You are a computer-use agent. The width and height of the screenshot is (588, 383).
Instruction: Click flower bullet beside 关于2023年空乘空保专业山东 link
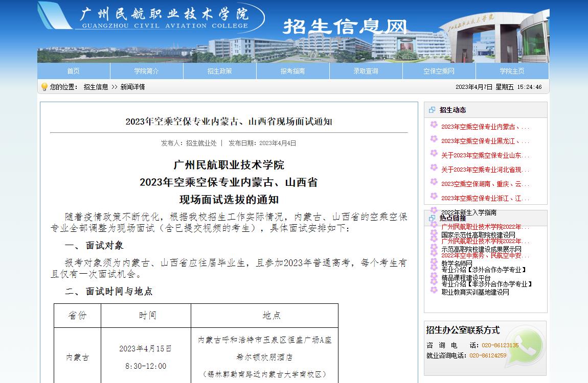434,153
